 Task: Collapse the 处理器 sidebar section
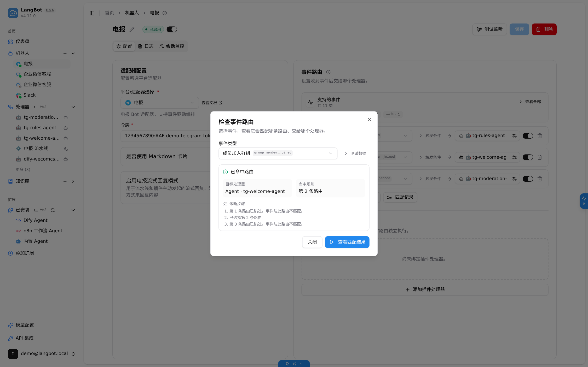pyautogui.click(x=73, y=107)
